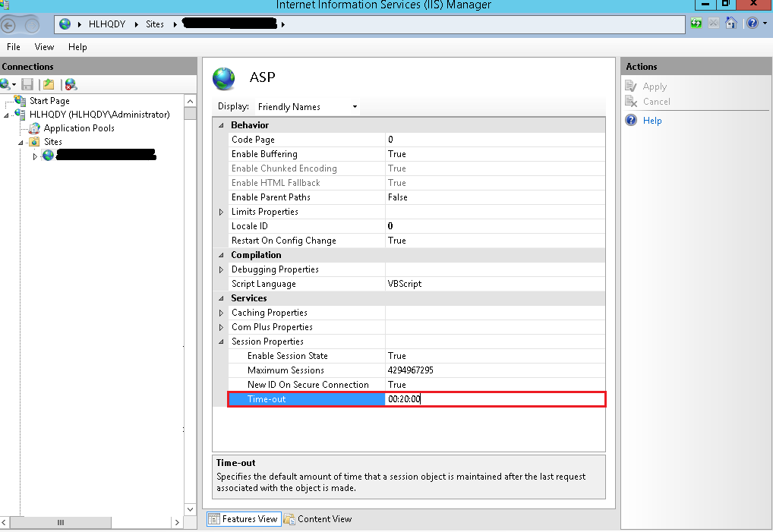The width and height of the screenshot is (773, 532).
Task: Switch to Content View tab
Action: pyautogui.click(x=318, y=518)
